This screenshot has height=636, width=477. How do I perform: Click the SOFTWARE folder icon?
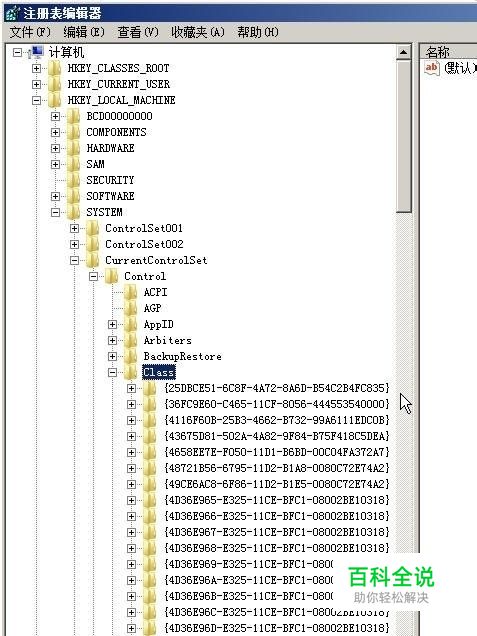[74, 196]
